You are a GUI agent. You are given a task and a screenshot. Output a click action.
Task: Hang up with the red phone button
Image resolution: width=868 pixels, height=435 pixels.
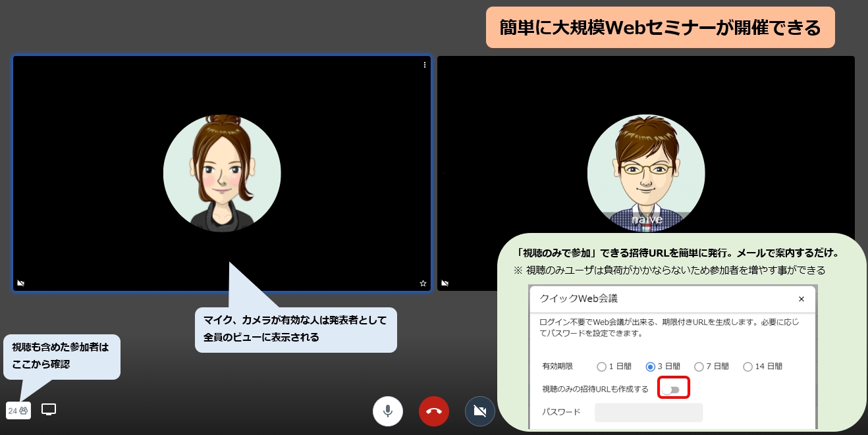point(434,411)
